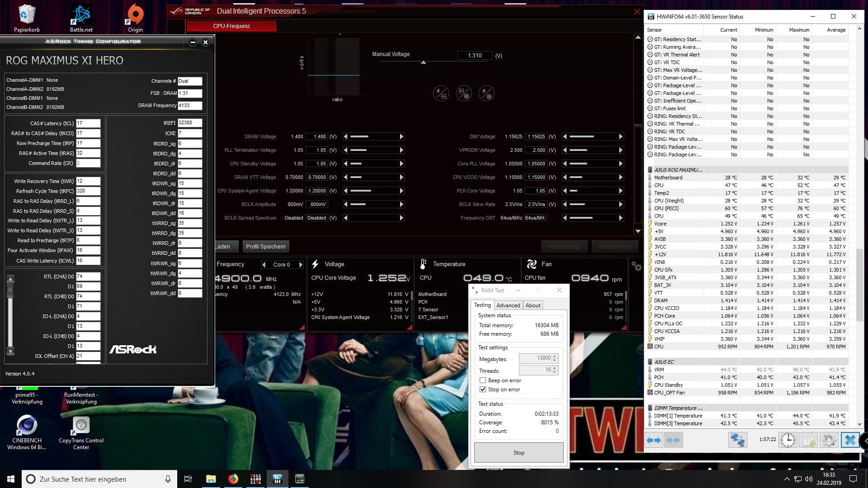Click DIP5 voltage list scroll down arrow

pos(638,231)
